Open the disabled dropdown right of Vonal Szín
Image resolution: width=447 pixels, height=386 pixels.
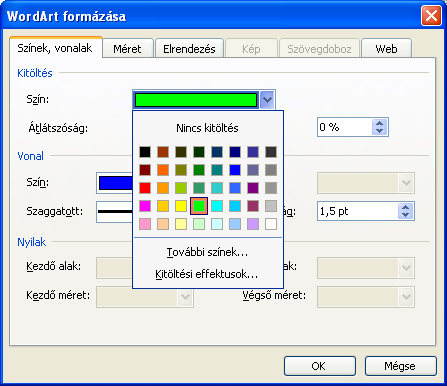(366, 183)
